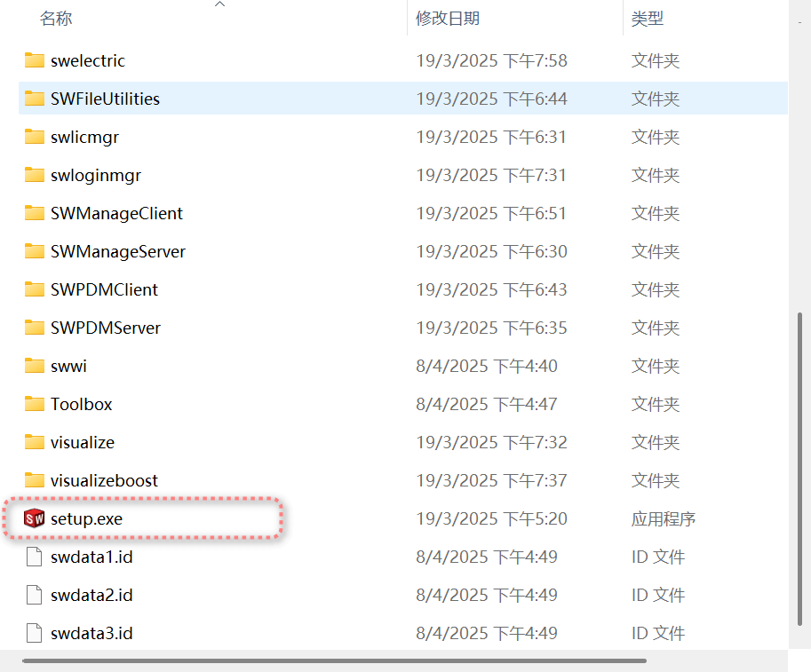Select the visualize folder name
Viewport: 811px width, 672px height.
pyautogui.click(x=83, y=442)
